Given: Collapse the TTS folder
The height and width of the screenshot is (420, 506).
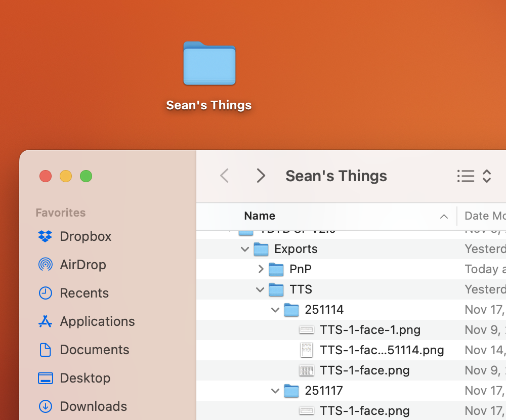Looking at the screenshot, I should pos(260,289).
